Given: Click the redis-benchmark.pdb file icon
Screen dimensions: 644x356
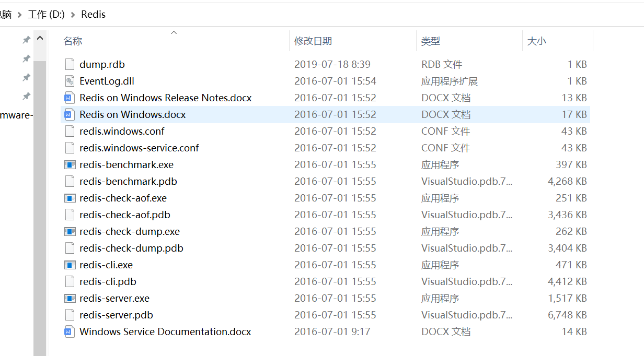Looking at the screenshot, I should point(70,181).
